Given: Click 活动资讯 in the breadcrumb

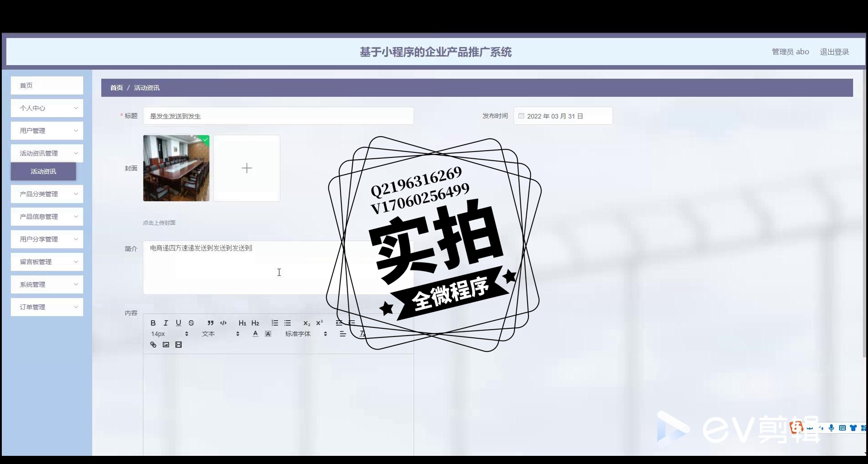Looking at the screenshot, I should point(147,88).
